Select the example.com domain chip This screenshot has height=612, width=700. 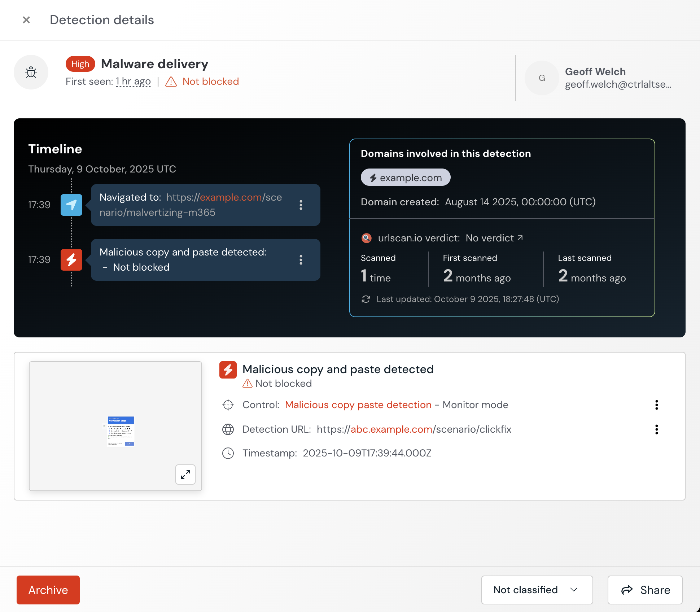[x=406, y=178]
